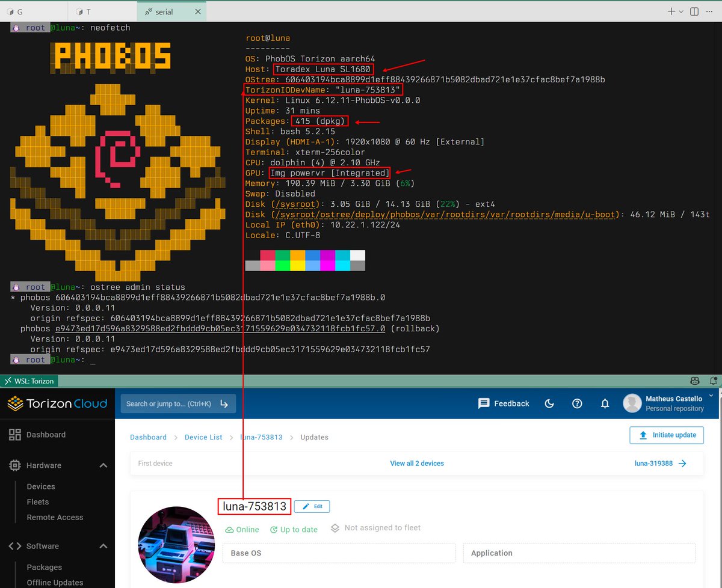Click the rollback commit hash link in terminal

tap(220, 329)
